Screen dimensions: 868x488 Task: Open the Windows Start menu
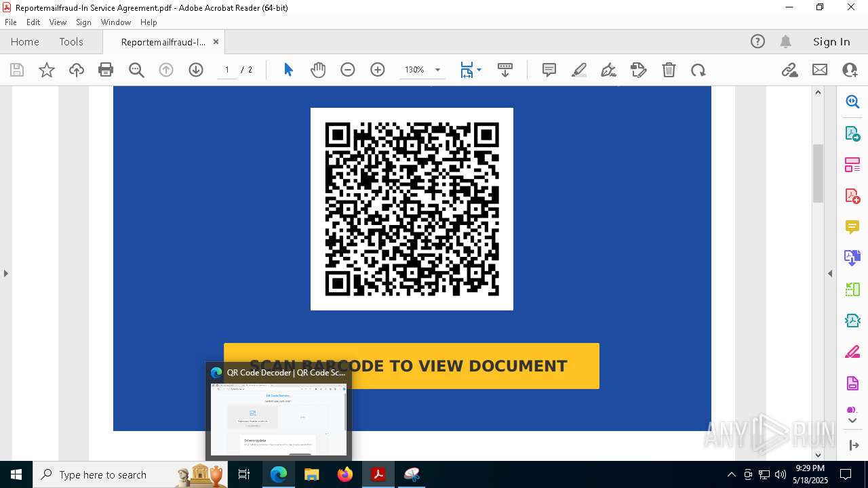(16, 474)
